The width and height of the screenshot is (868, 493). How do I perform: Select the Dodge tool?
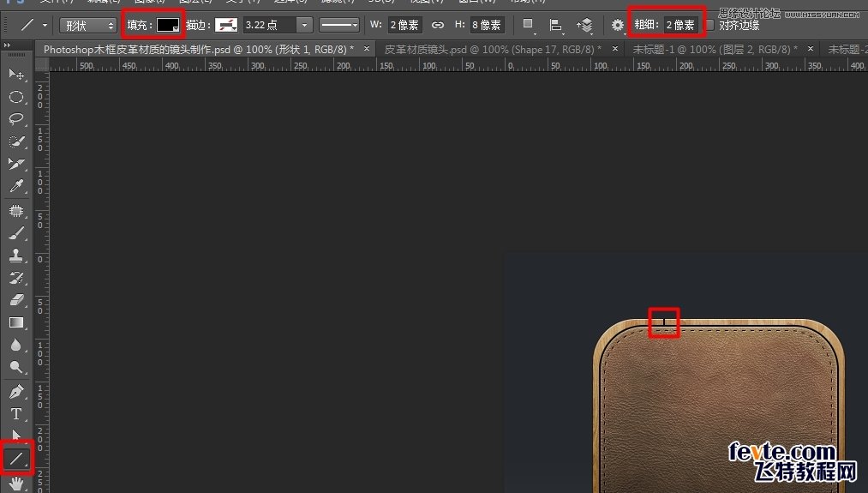[16, 367]
